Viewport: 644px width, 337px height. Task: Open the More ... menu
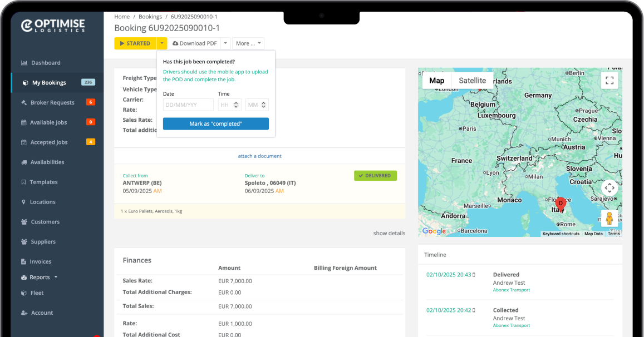coord(248,43)
